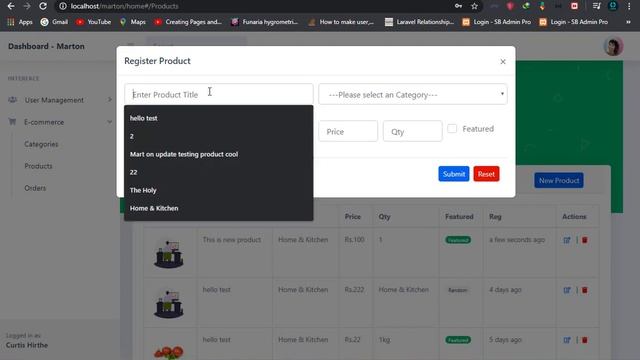Image resolution: width=640 pixels, height=360 pixels.
Task: Delete the Rs.22 hello test row
Action: tap(584, 340)
